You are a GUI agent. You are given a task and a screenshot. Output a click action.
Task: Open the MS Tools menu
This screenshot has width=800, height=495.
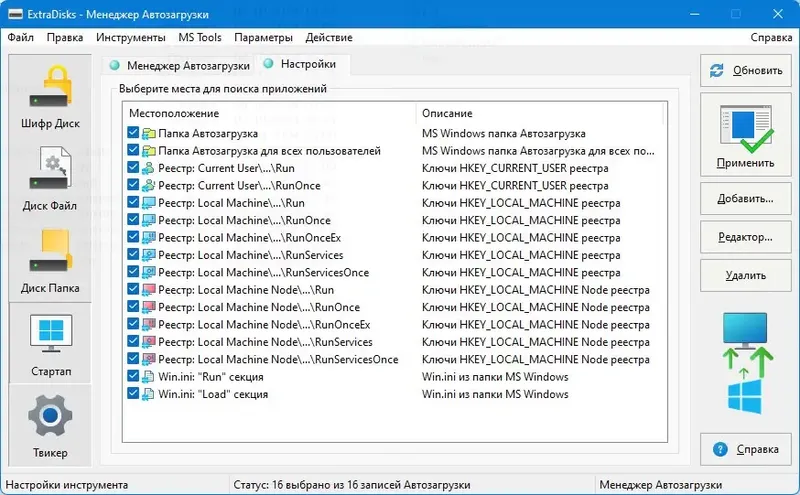(x=200, y=38)
